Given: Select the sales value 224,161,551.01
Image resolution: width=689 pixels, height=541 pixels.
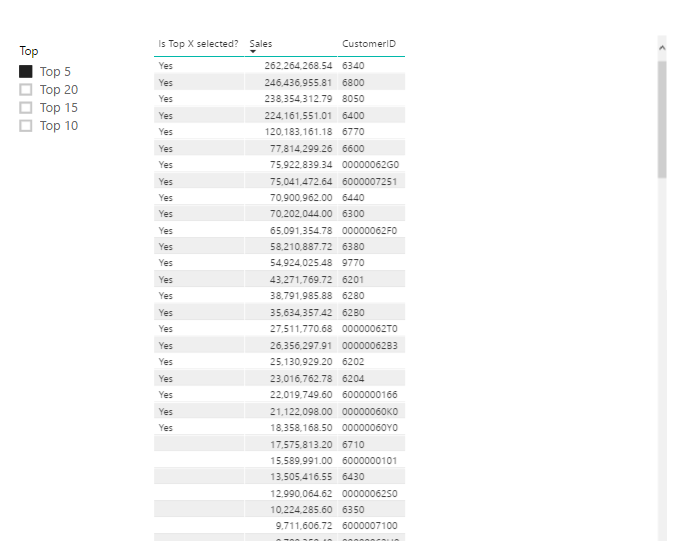Looking at the screenshot, I should (298, 116).
